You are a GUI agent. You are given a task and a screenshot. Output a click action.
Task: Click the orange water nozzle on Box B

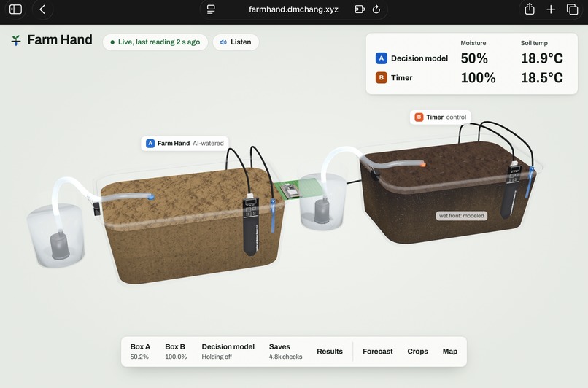[x=422, y=164]
